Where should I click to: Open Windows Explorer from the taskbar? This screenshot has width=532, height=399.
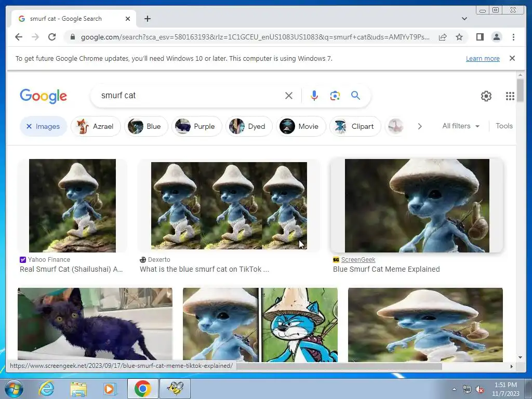coord(78,389)
